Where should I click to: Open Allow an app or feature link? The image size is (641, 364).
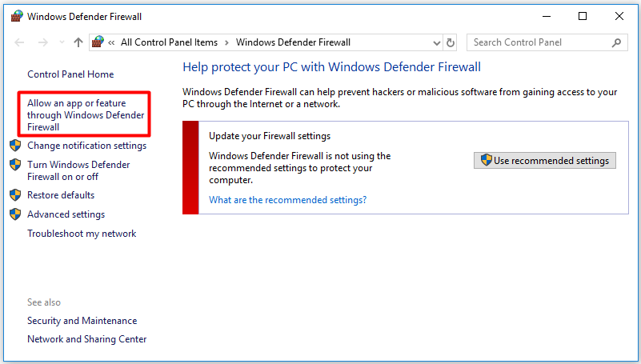click(x=86, y=115)
